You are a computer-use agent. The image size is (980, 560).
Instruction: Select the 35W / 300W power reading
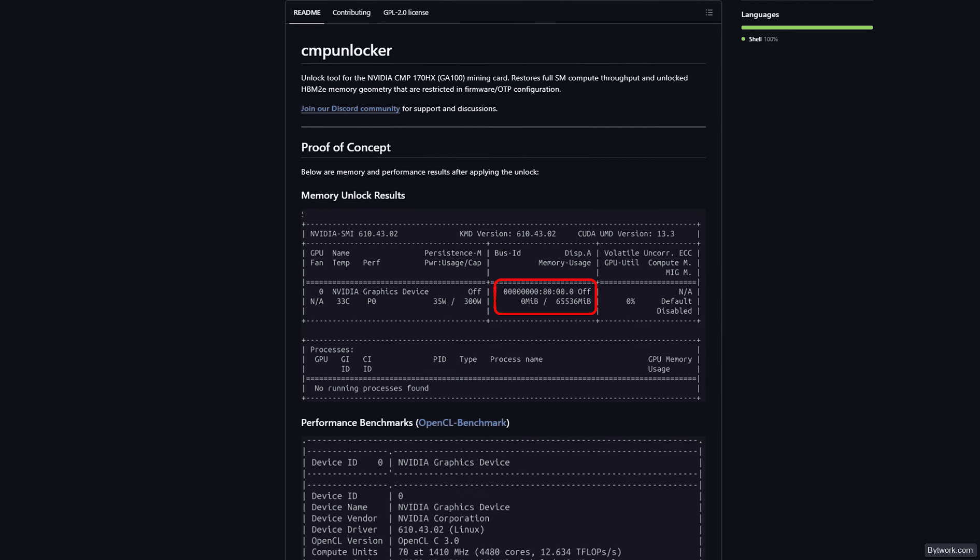pos(457,301)
